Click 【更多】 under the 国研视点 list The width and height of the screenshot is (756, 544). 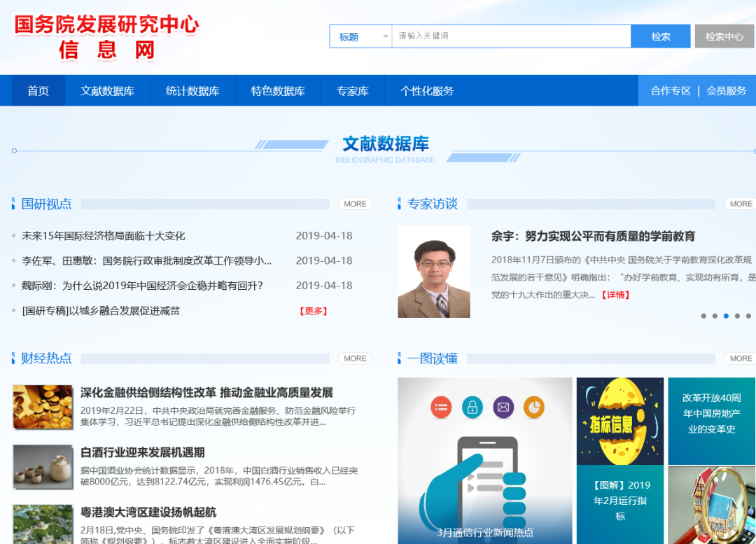[x=312, y=310]
